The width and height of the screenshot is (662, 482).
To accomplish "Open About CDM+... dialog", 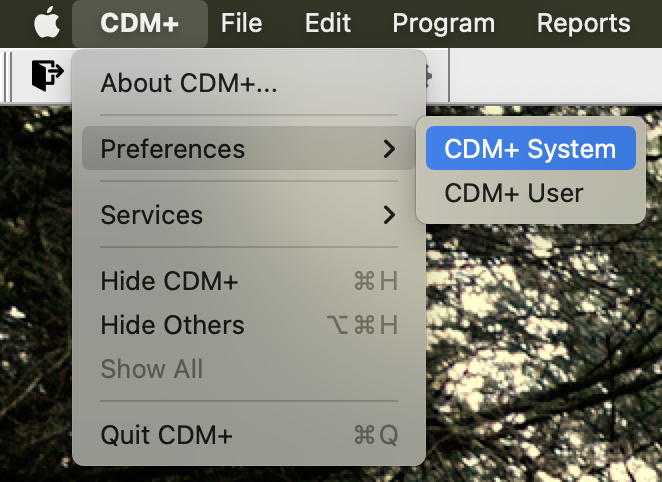I will 189,83.
